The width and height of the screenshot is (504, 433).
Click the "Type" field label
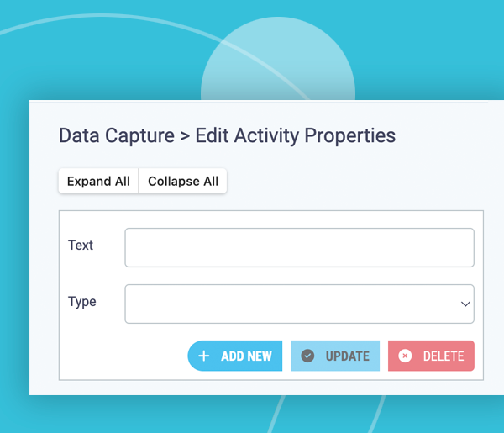tap(82, 302)
